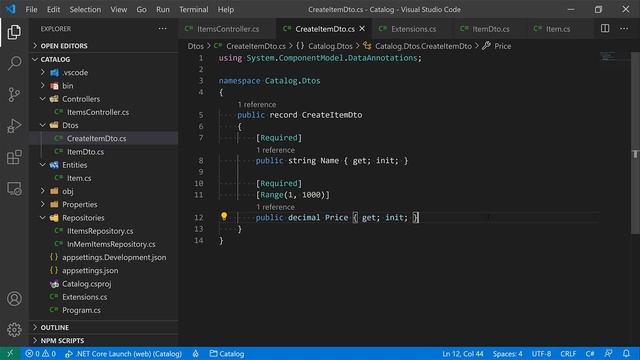640x360 pixels.
Task: Open IItemsRepository.cs file
Action: point(100,231)
